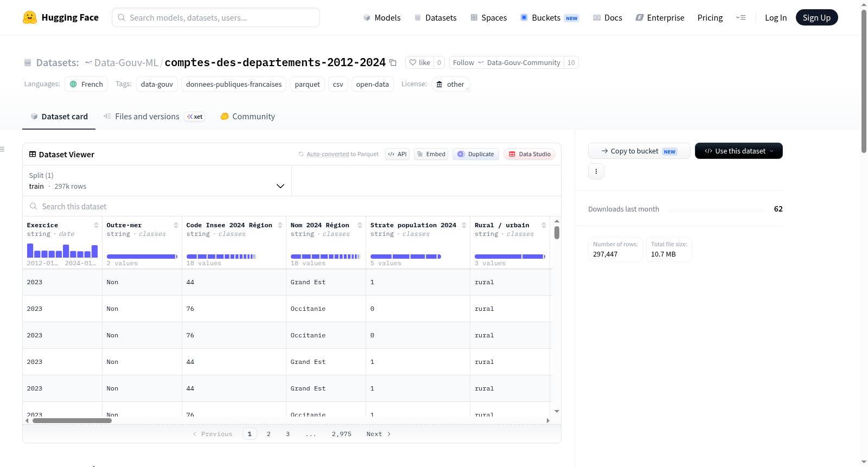Screen dimensions: 868x467
Task: Click the Hugging Face logo icon
Action: click(30, 17)
